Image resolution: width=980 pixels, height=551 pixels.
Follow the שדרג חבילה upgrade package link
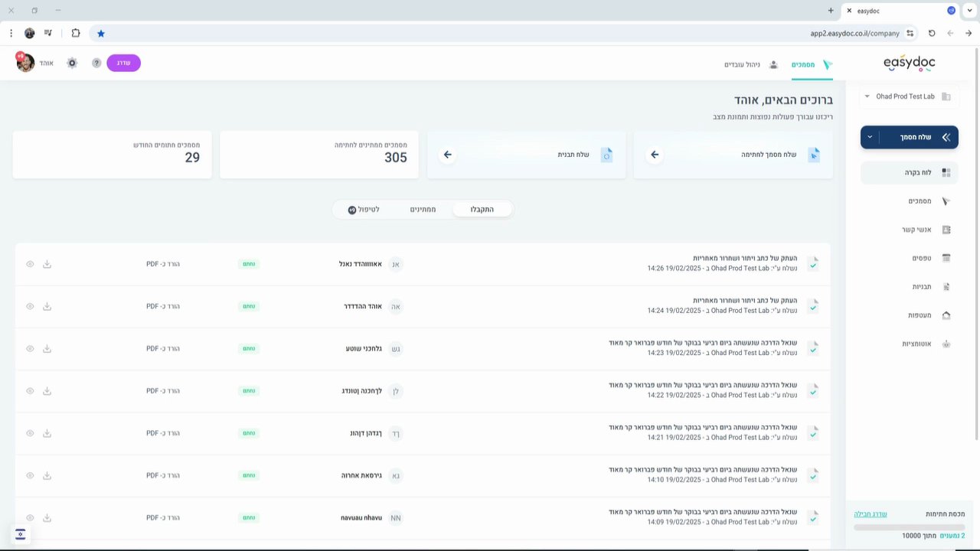click(x=871, y=514)
